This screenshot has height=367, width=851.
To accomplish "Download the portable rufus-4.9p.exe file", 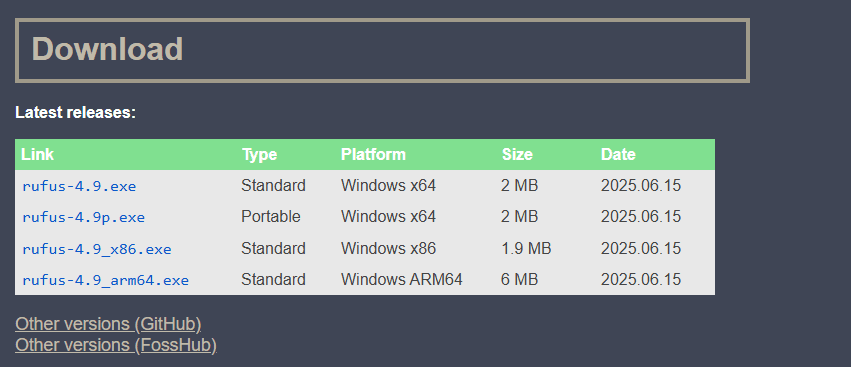I will coord(84,217).
